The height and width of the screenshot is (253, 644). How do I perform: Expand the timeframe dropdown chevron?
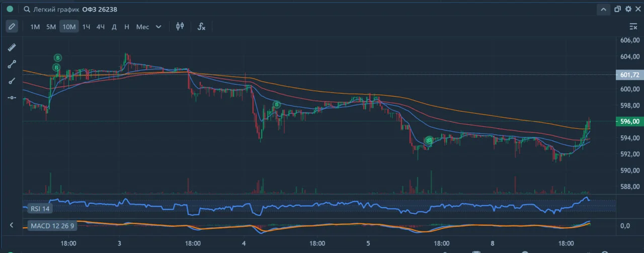tap(158, 27)
